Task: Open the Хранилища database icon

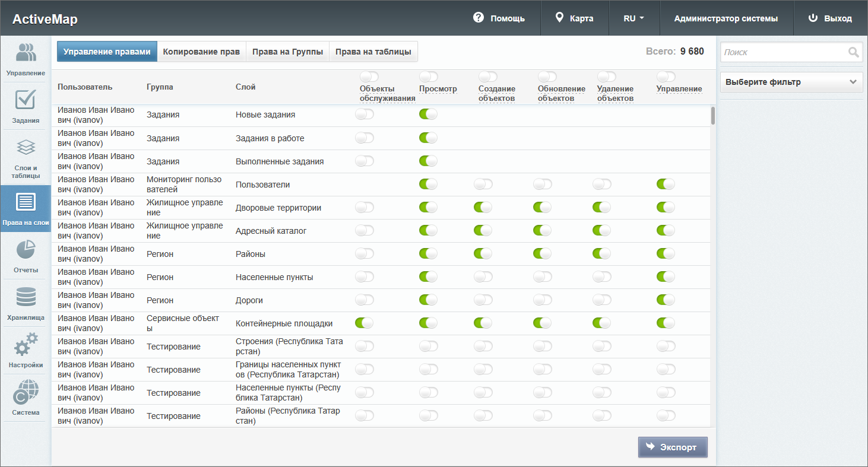Action: click(x=26, y=297)
